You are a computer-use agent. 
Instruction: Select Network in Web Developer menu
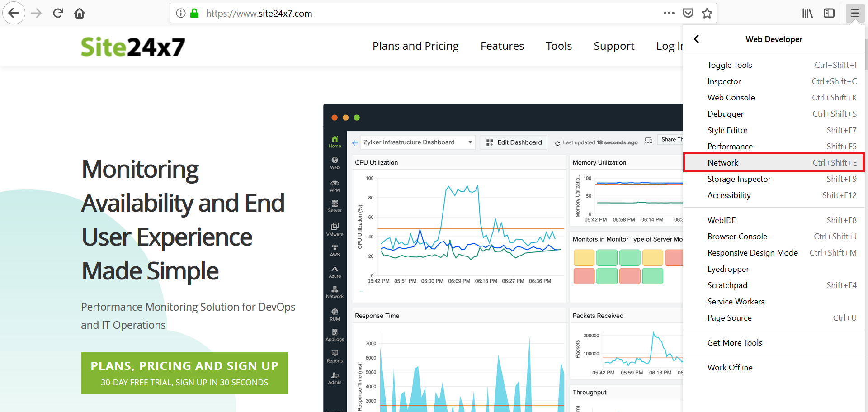[774, 163]
